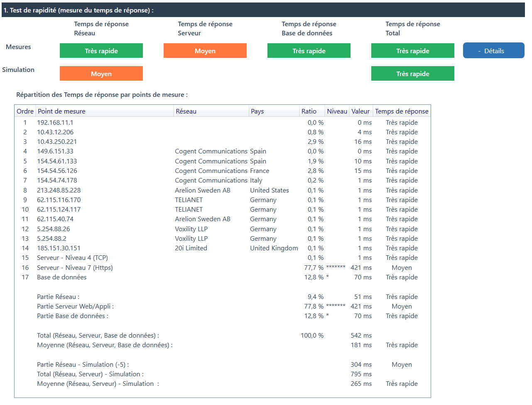Viewport: 532px width, 405px height.
Task: Click the Point de mesure column header
Action: 105,111
